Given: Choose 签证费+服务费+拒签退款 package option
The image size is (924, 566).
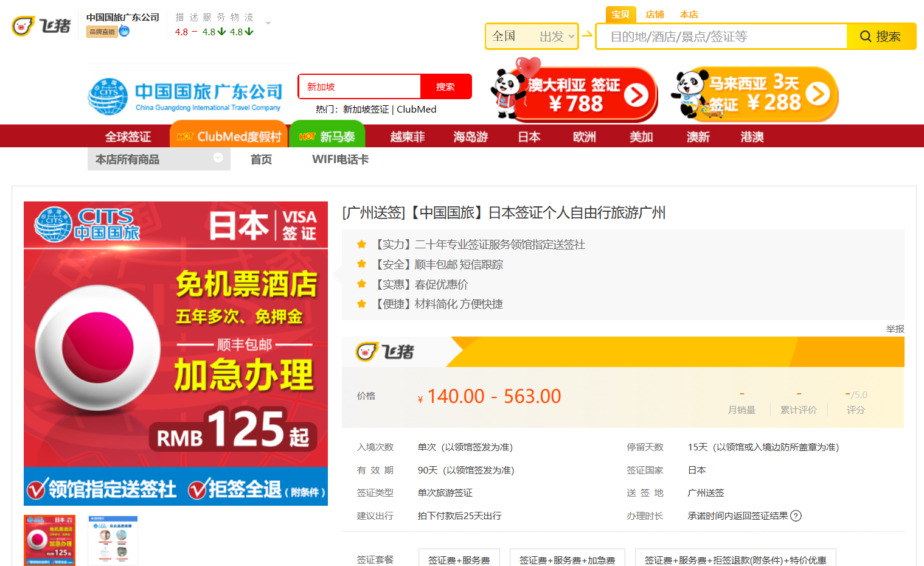Looking at the screenshot, I should pos(735,559).
